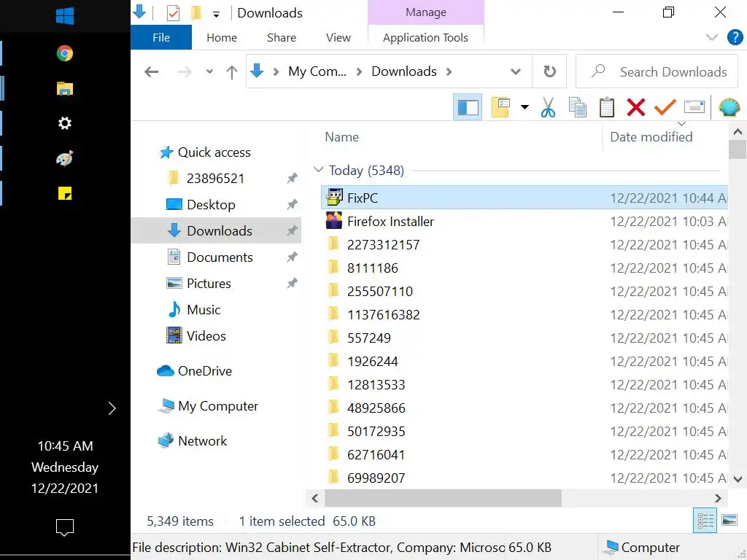
Task: Switch to the Home ribbon tab
Action: click(x=222, y=38)
